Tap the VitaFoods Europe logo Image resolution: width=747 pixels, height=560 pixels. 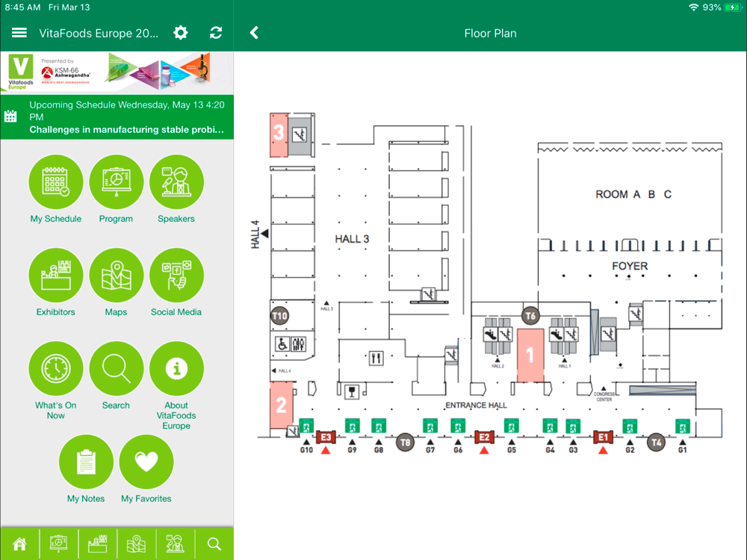[20, 72]
